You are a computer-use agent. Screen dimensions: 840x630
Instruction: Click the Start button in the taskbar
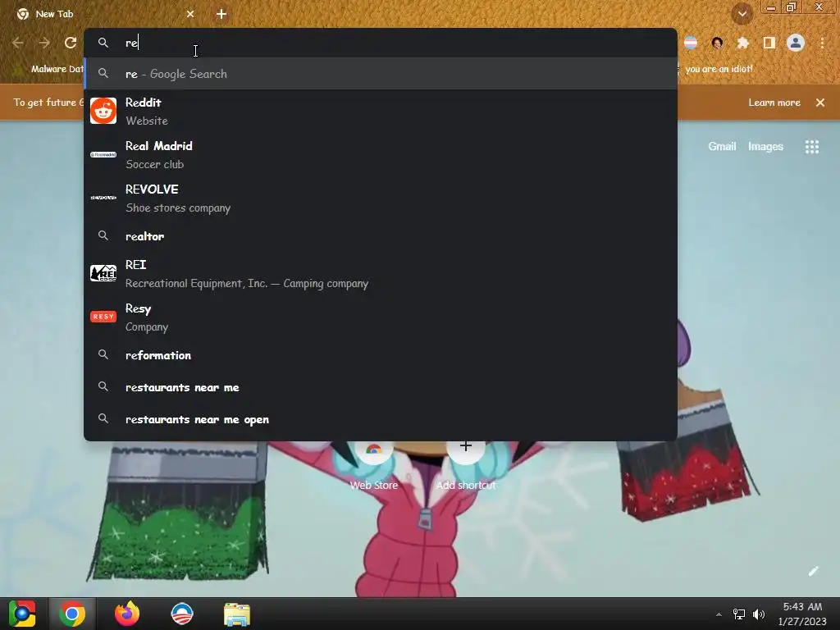pyautogui.click(x=22, y=614)
